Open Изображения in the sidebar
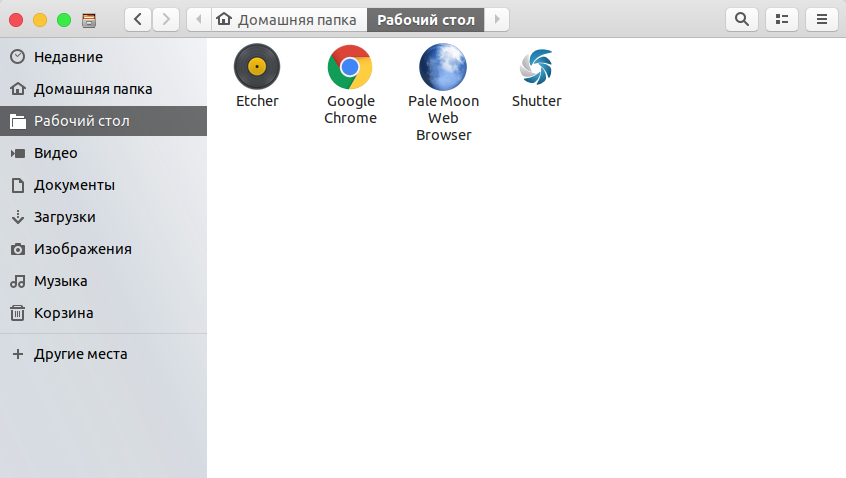Viewport: 846px width, 478px height. (104, 249)
